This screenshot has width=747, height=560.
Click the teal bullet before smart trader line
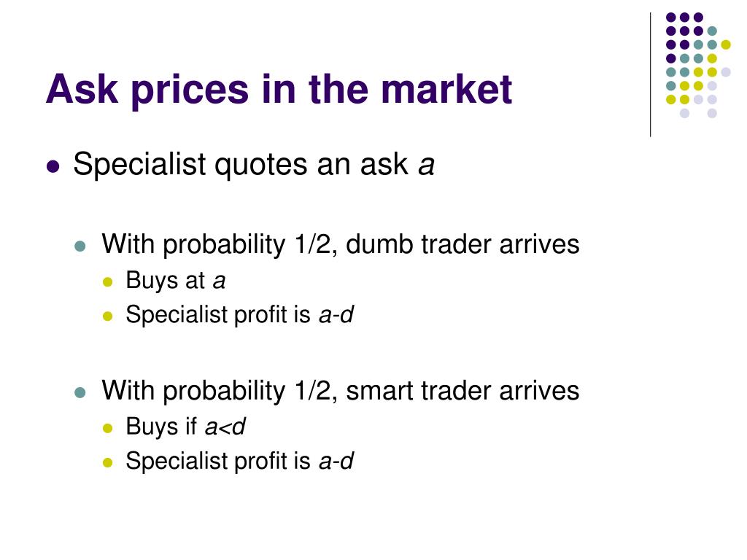click(80, 393)
